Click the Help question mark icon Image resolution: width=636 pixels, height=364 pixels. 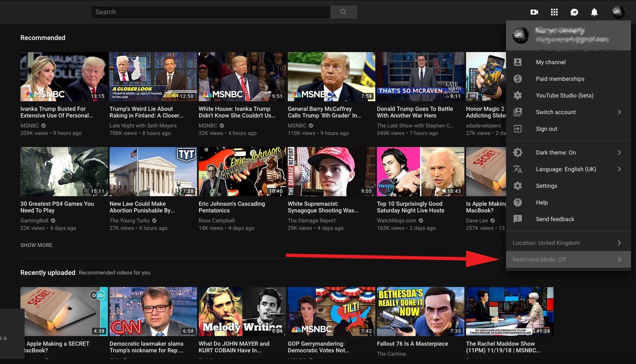(518, 203)
